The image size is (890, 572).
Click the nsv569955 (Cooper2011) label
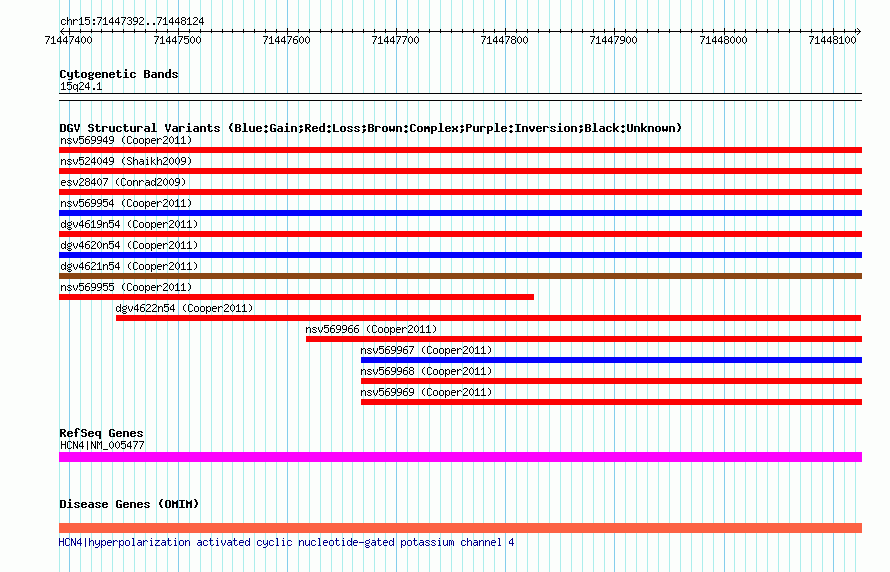(x=126, y=287)
